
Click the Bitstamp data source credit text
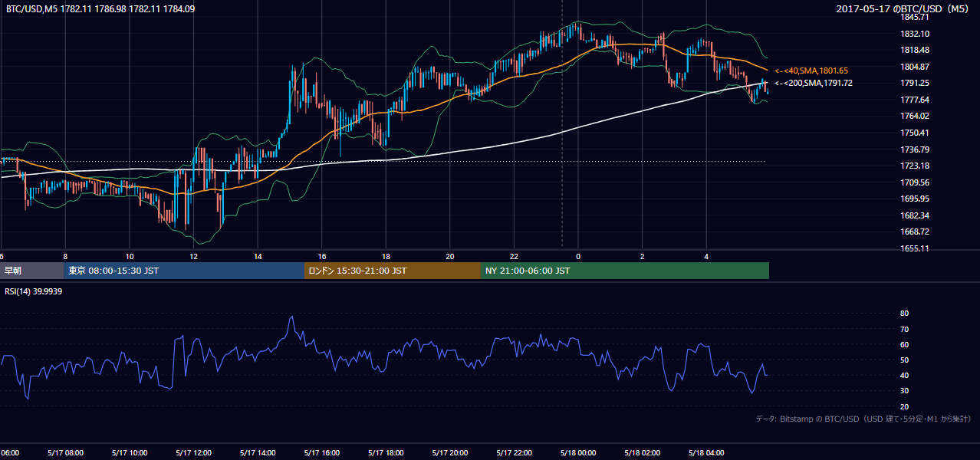pyautogui.click(x=863, y=419)
